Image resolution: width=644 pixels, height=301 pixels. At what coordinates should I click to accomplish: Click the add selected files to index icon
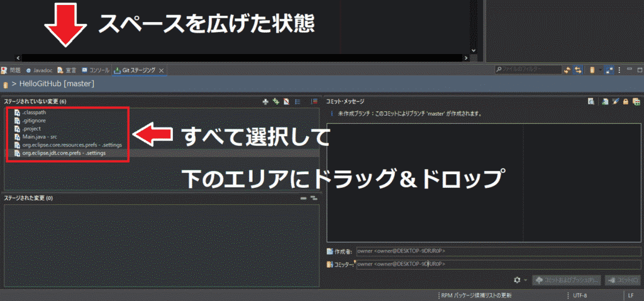pyautogui.click(x=266, y=101)
